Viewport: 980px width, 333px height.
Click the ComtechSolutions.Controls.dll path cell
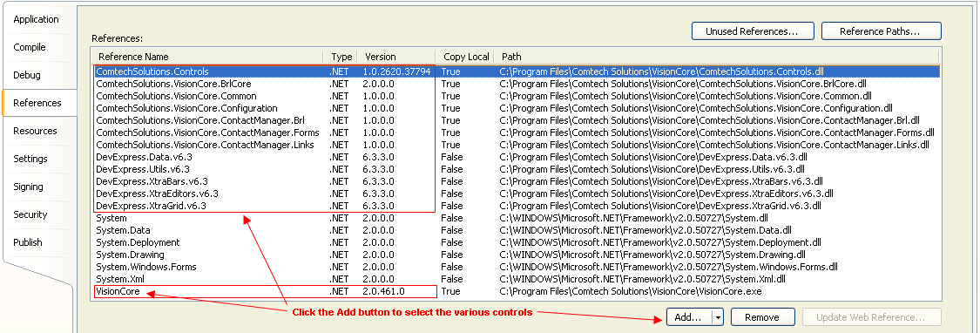pos(662,71)
